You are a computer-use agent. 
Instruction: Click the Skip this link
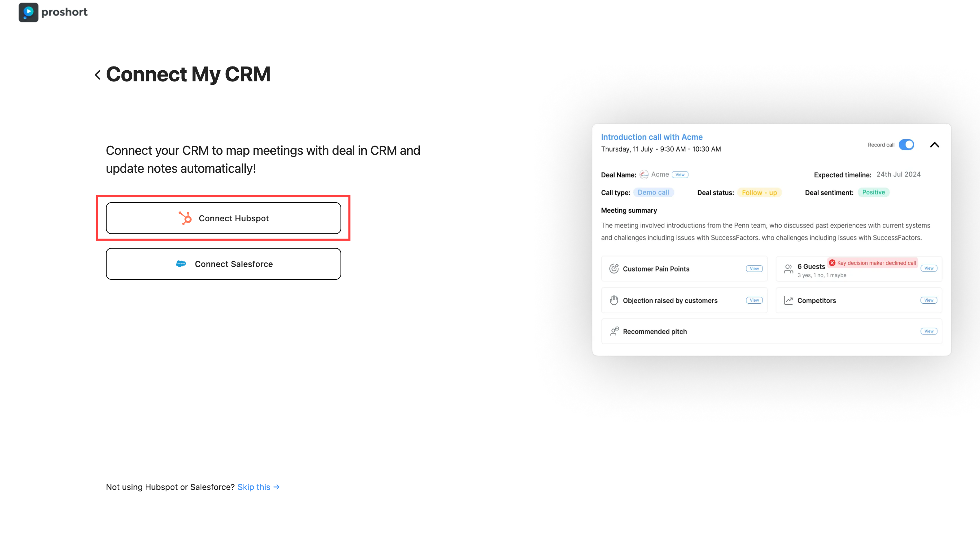(x=259, y=487)
